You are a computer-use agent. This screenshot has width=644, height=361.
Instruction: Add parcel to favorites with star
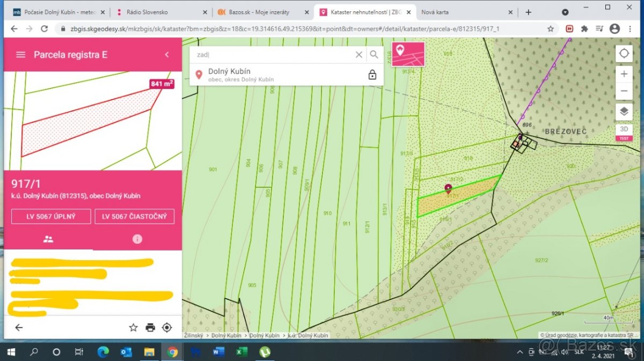click(x=133, y=328)
